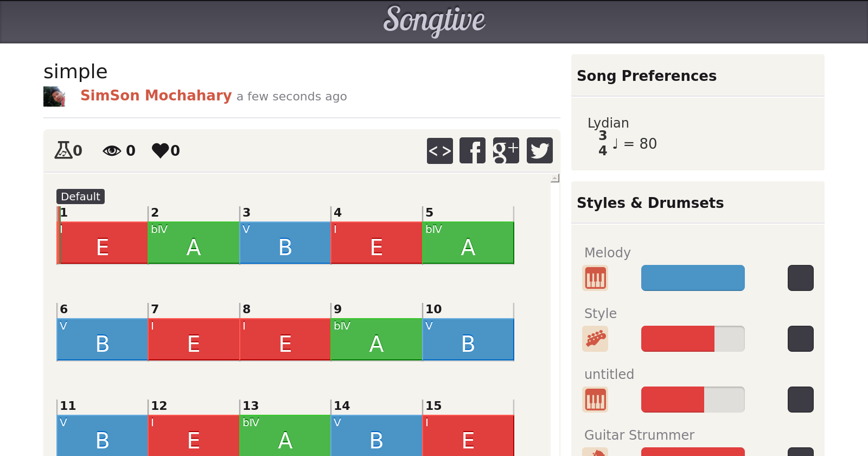Toggle the Melody track dark square
Image resolution: width=868 pixels, height=456 pixels.
point(800,278)
